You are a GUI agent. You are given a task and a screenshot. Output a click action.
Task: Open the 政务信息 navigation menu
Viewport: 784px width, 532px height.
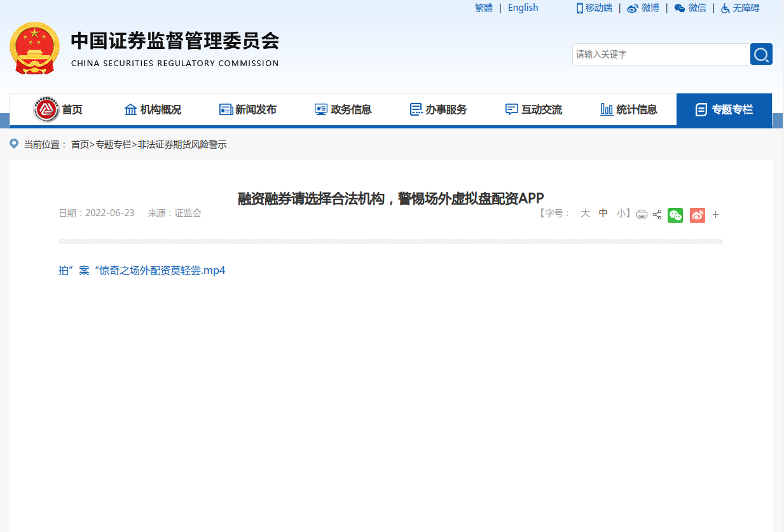[x=343, y=109]
